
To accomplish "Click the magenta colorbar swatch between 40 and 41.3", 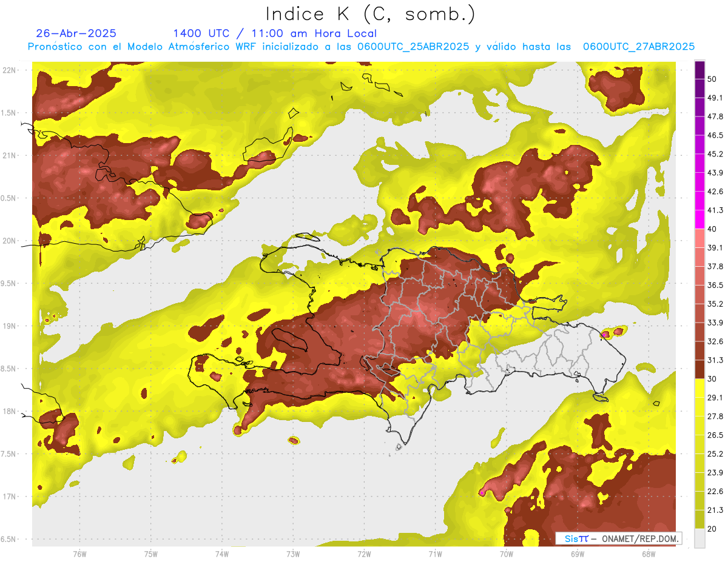I will tap(699, 219).
